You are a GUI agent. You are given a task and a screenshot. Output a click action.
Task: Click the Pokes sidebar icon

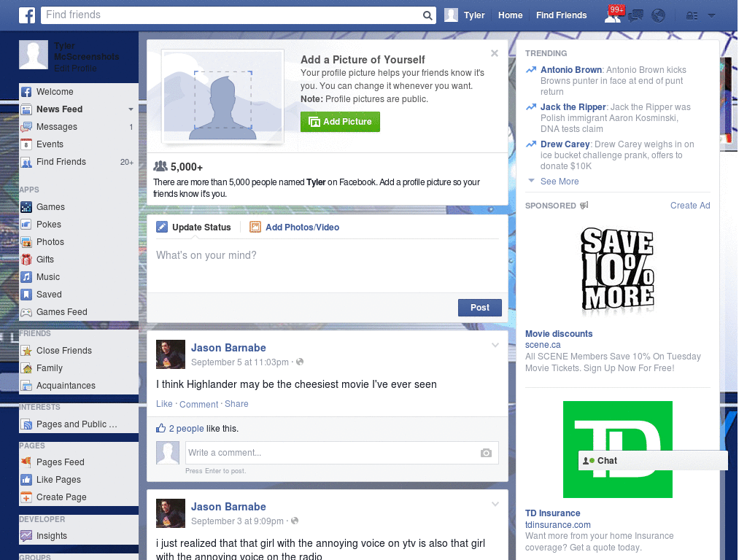pos(26,225)
